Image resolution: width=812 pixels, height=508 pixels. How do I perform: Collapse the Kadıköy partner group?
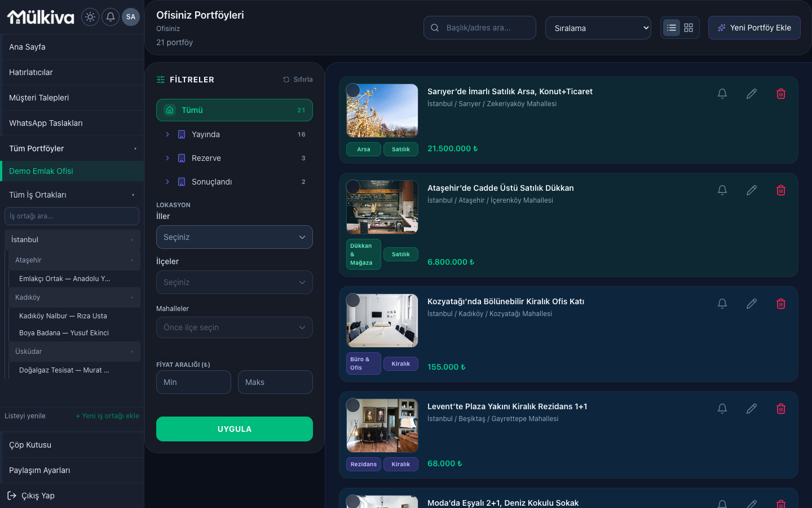(x=132, y=297)
